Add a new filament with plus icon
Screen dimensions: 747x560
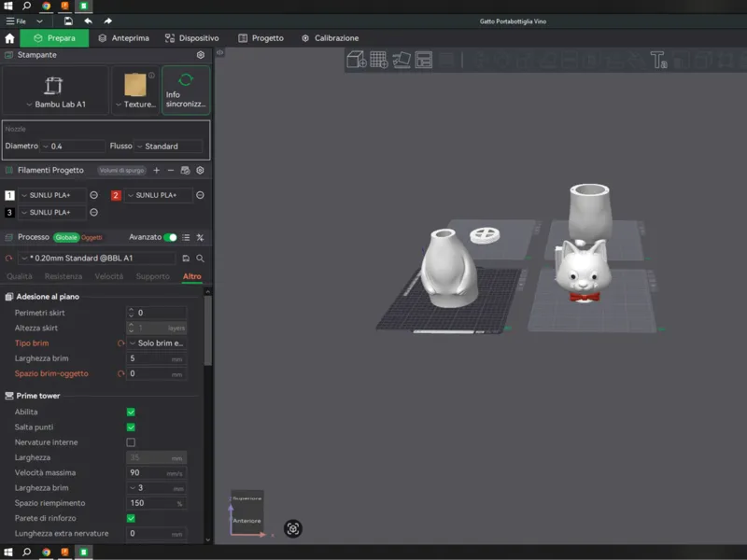click(x=156, y=170)
